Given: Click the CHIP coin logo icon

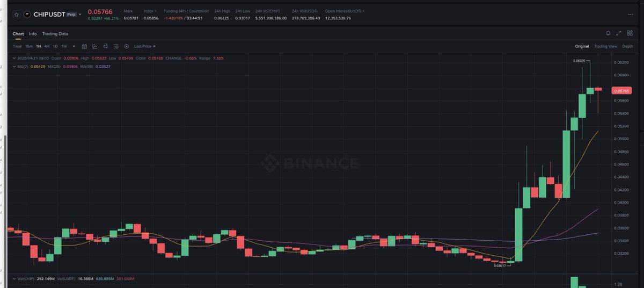Looking at the screenshot, I should click(27, 15).
